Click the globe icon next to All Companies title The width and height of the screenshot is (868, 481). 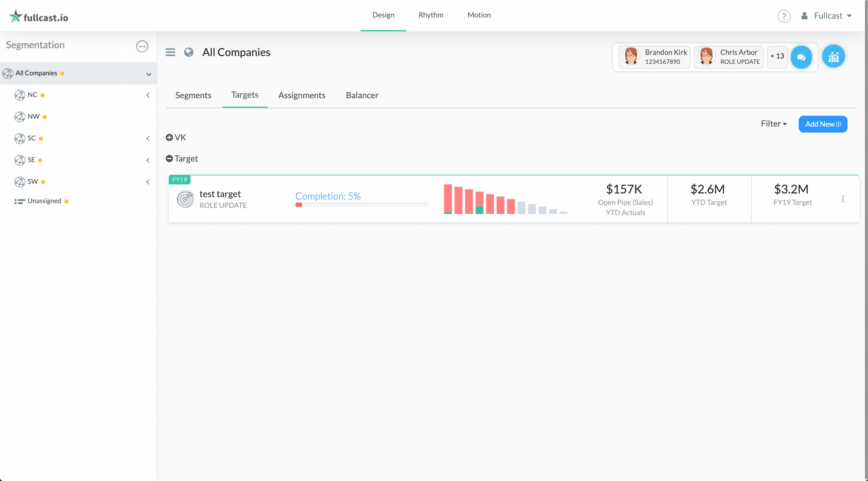point(189,52)
